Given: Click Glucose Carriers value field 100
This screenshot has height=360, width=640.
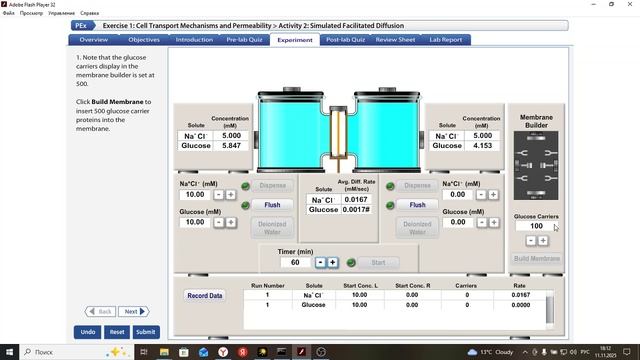Looking at the screenshot, I should point(536,226).
